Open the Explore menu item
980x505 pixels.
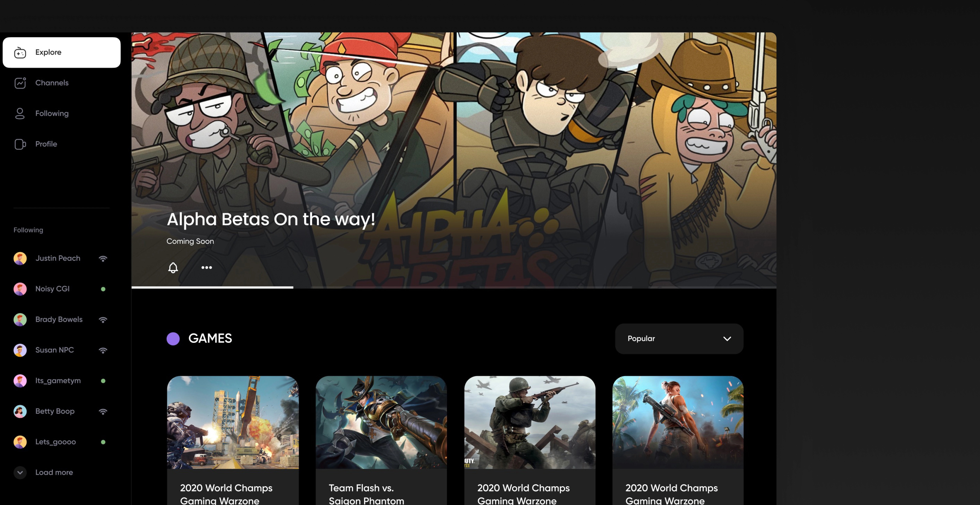coord(62,52)
